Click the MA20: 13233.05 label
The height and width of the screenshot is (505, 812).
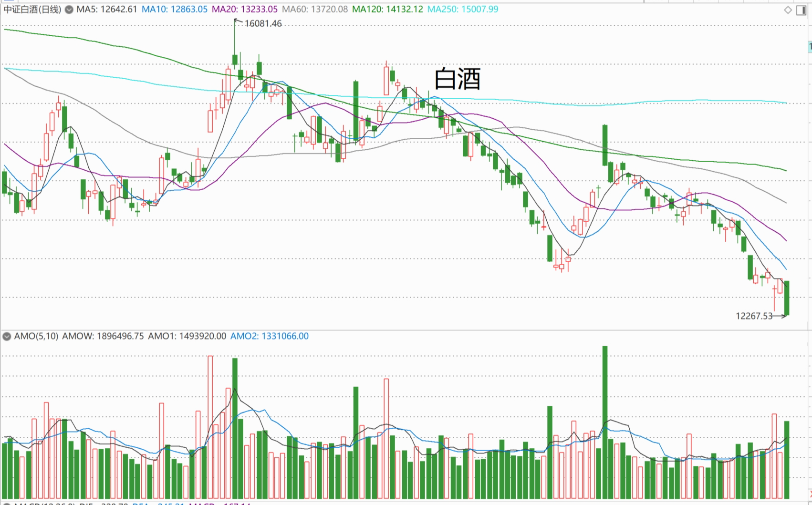coord(245,10)
